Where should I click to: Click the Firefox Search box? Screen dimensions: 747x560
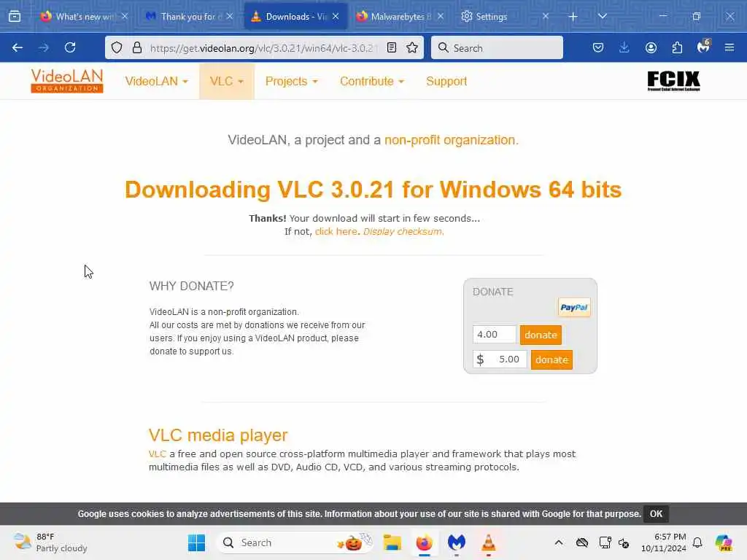(x=497, y=47)
